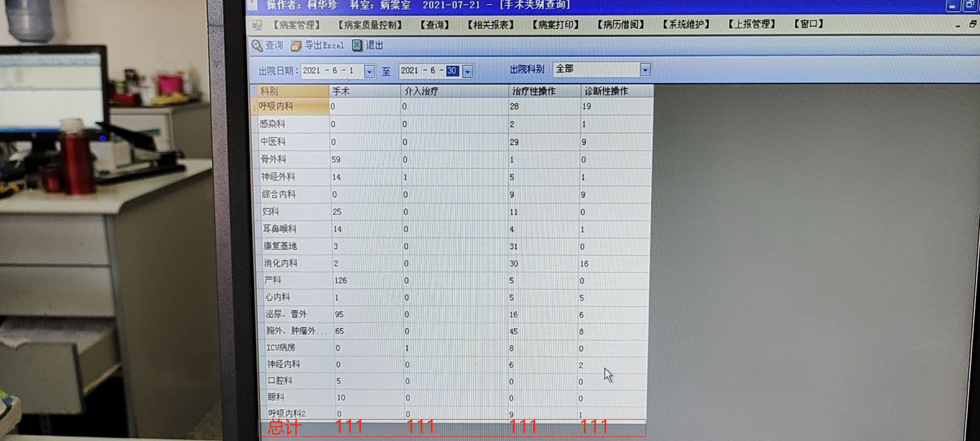The image size is (980, 441).
Task: Click 手术 value 25 for 妇科
Action: tap(337, 212)
